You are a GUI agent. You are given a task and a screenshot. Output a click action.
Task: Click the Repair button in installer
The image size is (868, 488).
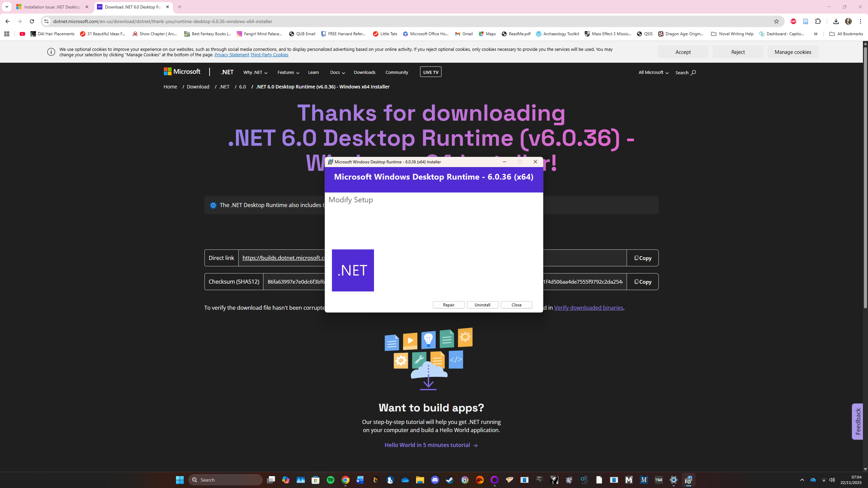pyautogui.click(x=448, y=305)
